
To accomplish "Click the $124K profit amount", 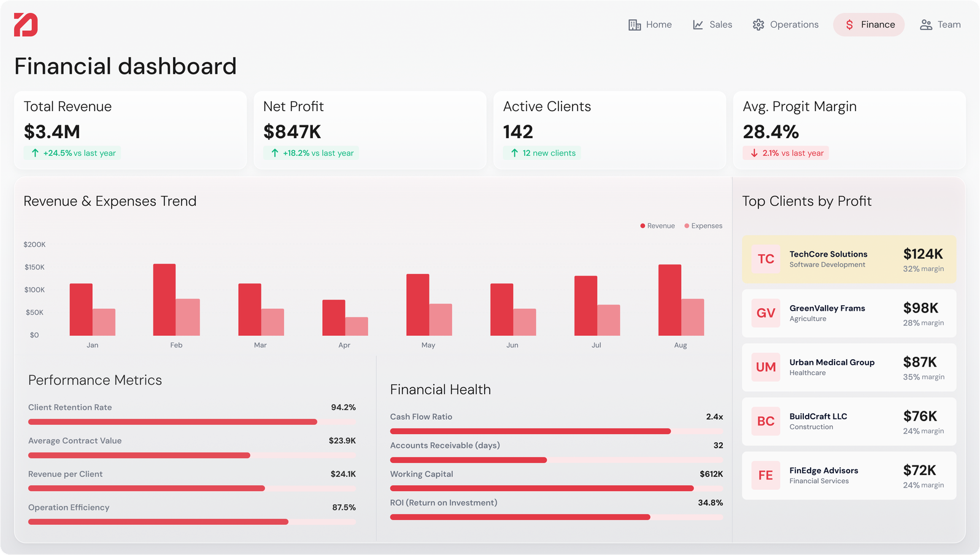I will click(923, 254).
